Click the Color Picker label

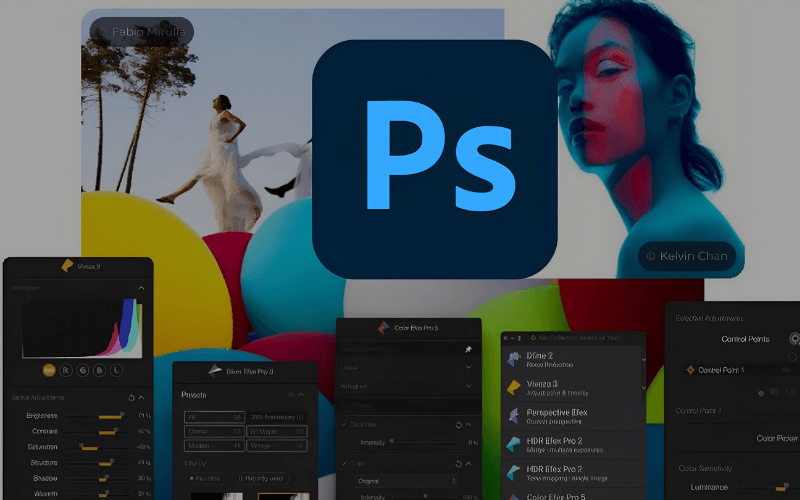point(777,438)
